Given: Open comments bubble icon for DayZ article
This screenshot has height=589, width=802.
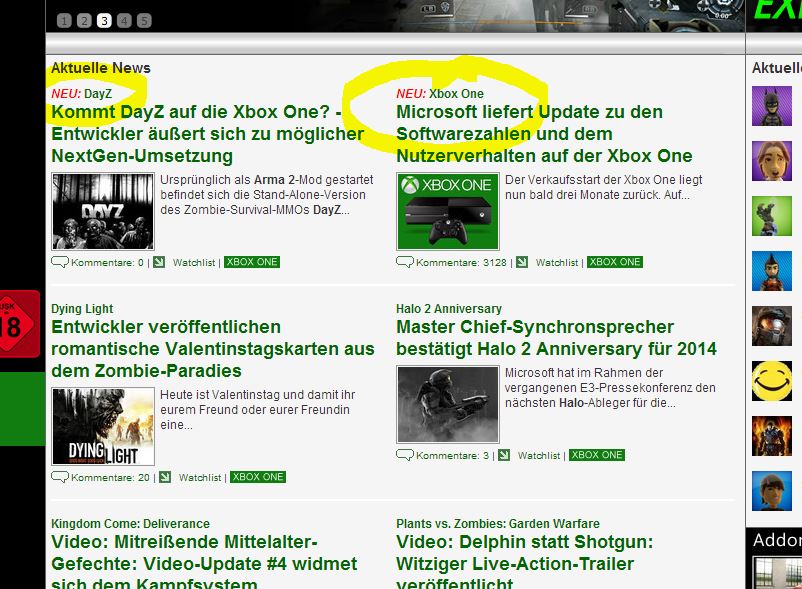Looking at the screenshot, I should pos(59,263).
